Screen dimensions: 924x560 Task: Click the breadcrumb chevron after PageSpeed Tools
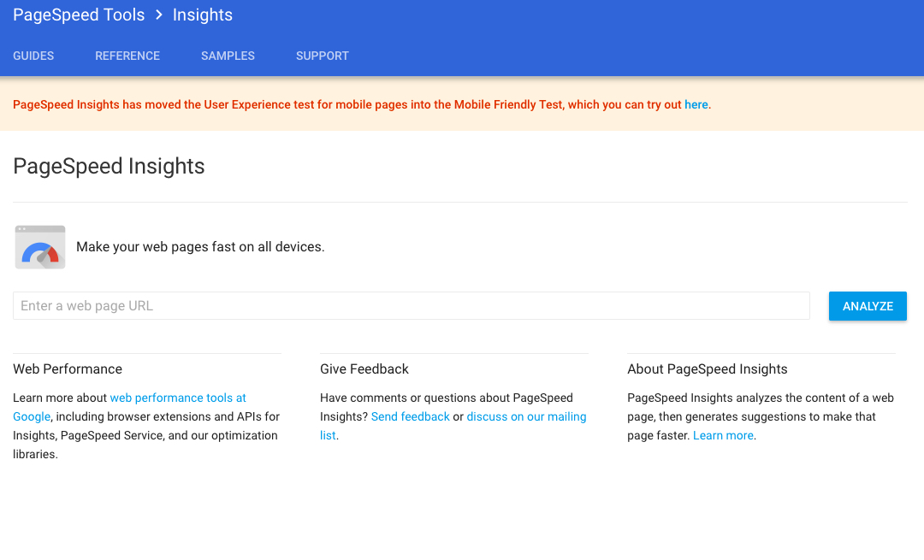pyautogui.click(x=158, y=15)
